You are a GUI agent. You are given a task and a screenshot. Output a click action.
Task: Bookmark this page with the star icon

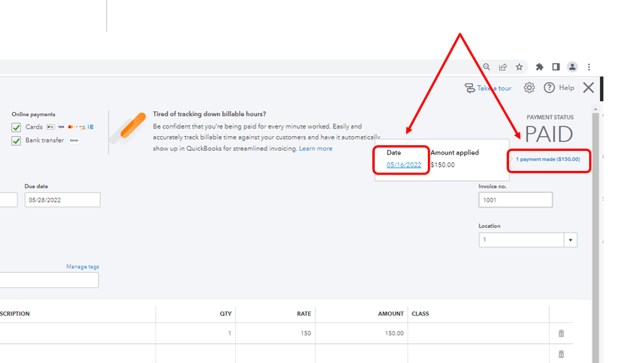point(519,67)
